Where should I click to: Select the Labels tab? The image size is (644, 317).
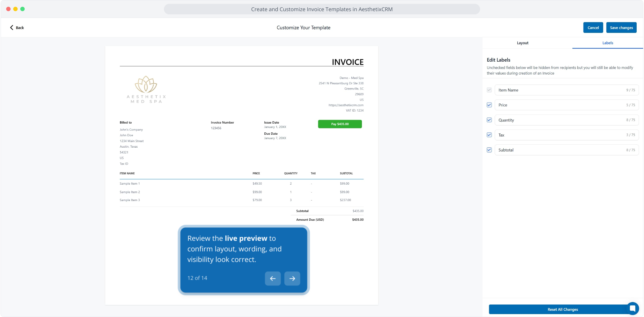click(608, 43)
